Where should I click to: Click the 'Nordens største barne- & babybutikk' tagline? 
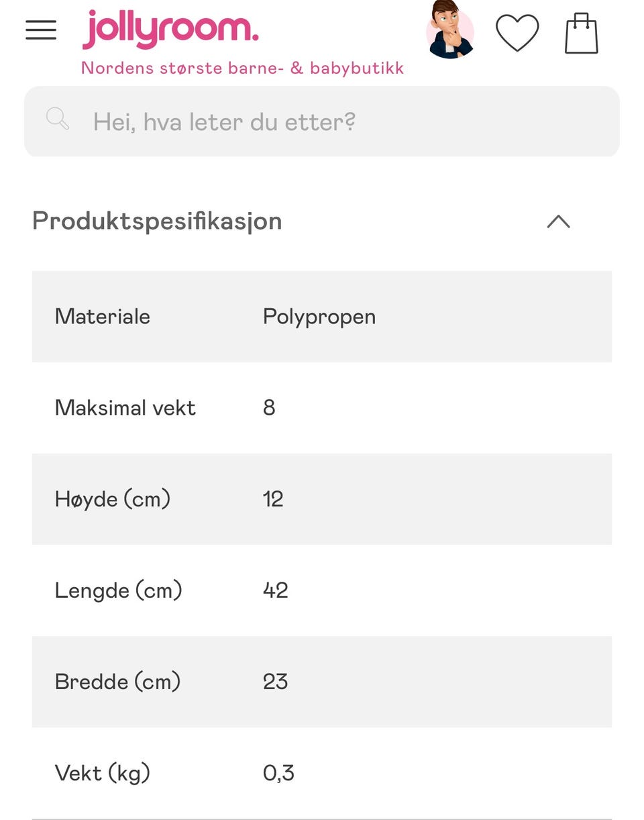pos(242,68)
